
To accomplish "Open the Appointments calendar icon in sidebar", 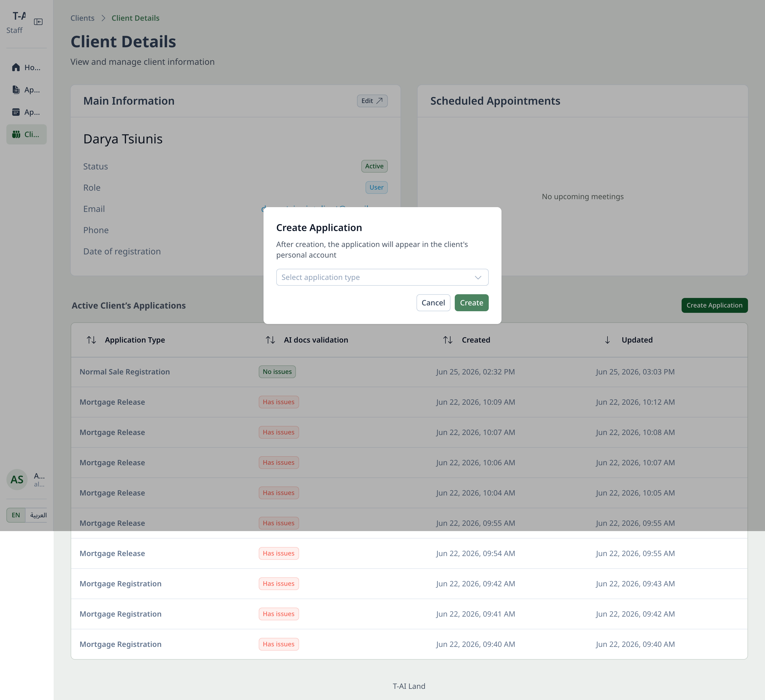I will [16, 112].
